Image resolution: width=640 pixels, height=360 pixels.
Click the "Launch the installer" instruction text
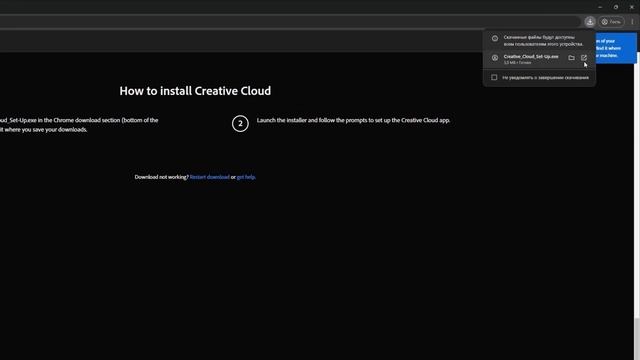click(x=353, y=120)
